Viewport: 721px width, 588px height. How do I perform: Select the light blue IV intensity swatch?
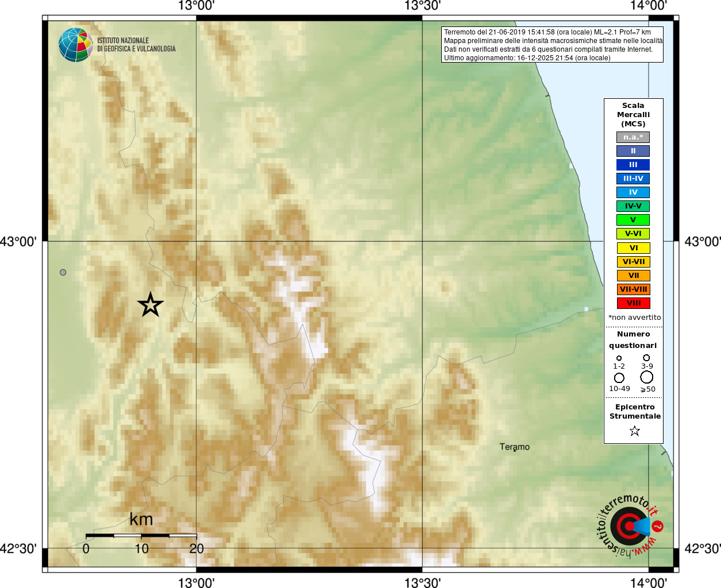633,192
